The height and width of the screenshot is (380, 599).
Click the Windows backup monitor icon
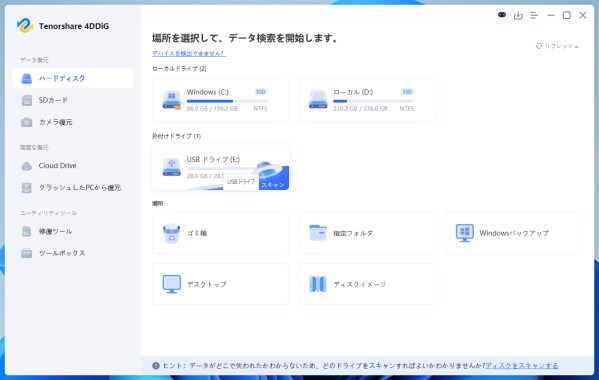pos(465,233)
